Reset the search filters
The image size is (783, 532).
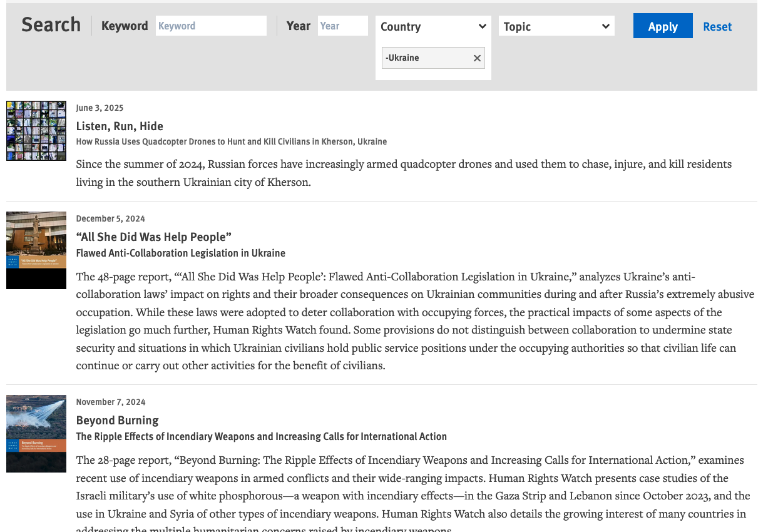(x=717, y=26)
